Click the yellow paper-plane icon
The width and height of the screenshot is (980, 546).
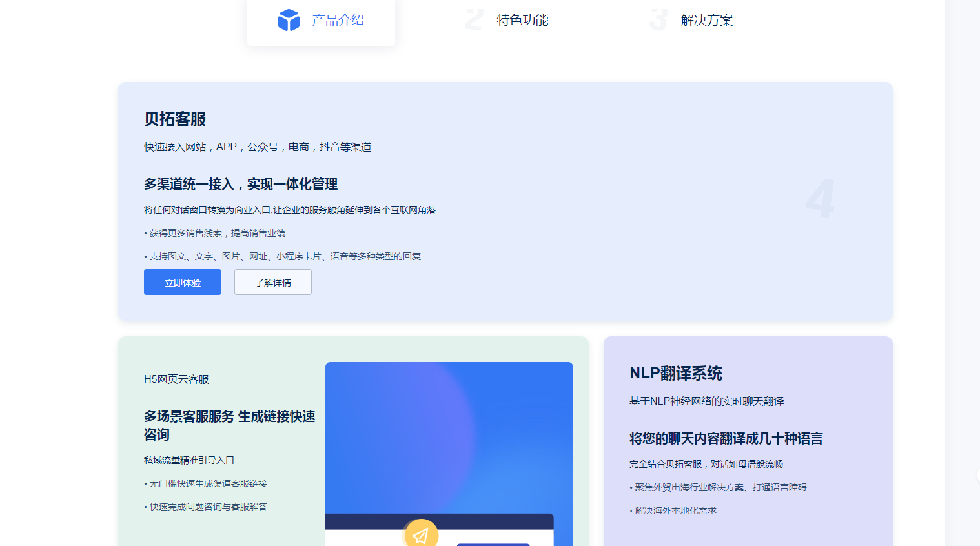tap(422, 533)
